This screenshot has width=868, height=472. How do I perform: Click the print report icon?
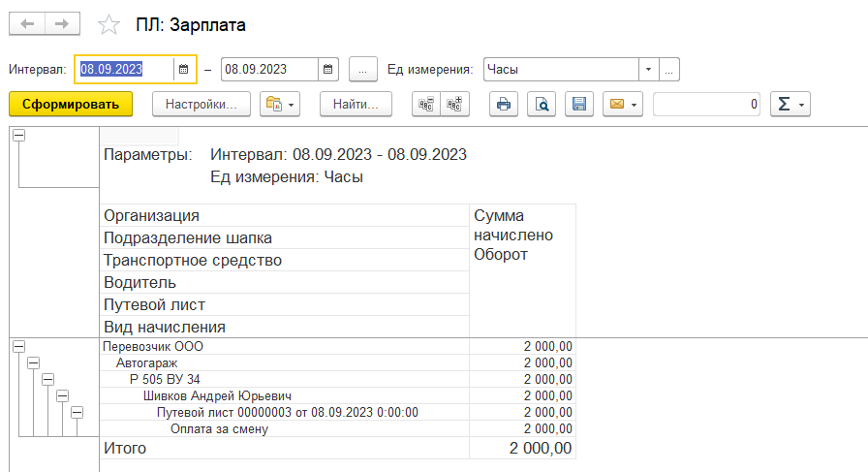pos(503,104)
